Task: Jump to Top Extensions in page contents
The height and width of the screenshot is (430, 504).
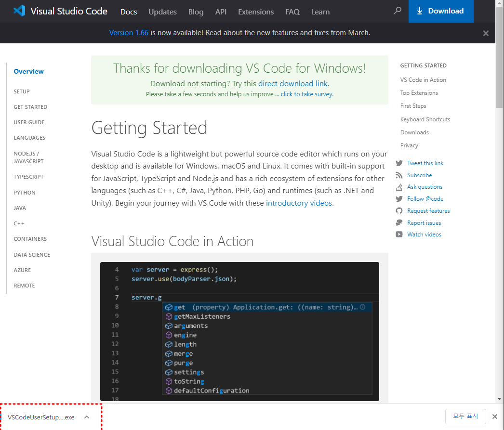Action: 419,93
